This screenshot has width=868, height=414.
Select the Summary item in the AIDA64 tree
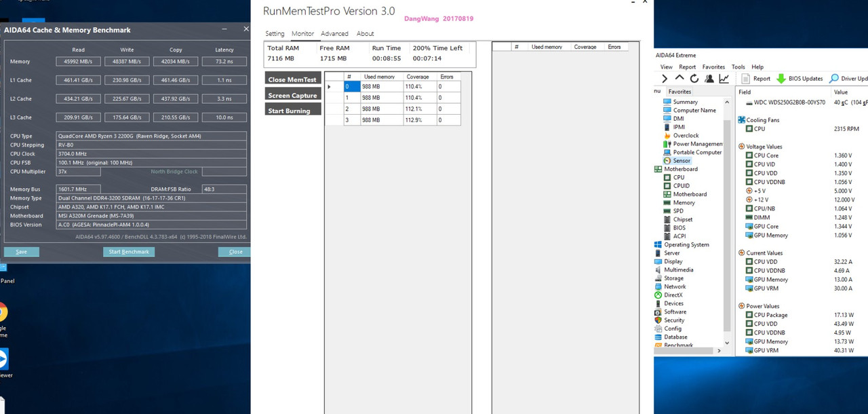coord(680,102)
